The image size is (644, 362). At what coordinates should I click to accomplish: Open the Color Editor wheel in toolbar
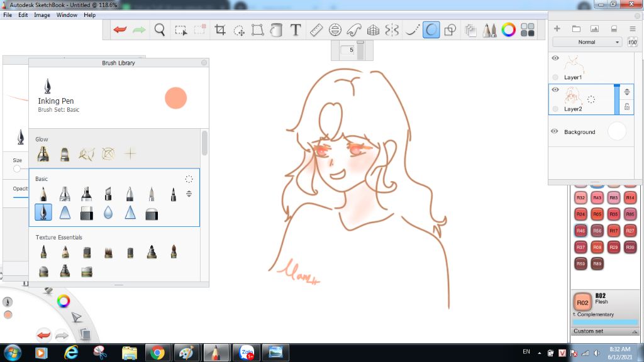pos(508,30)
